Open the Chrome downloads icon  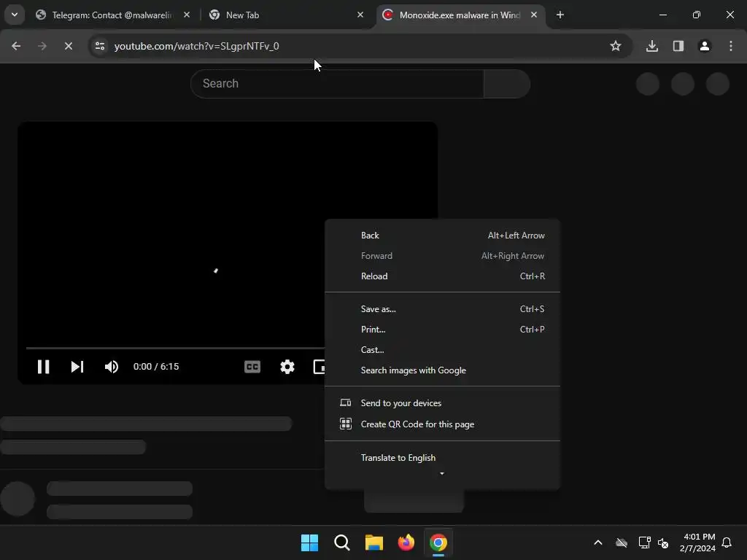[x=652, y=46]
